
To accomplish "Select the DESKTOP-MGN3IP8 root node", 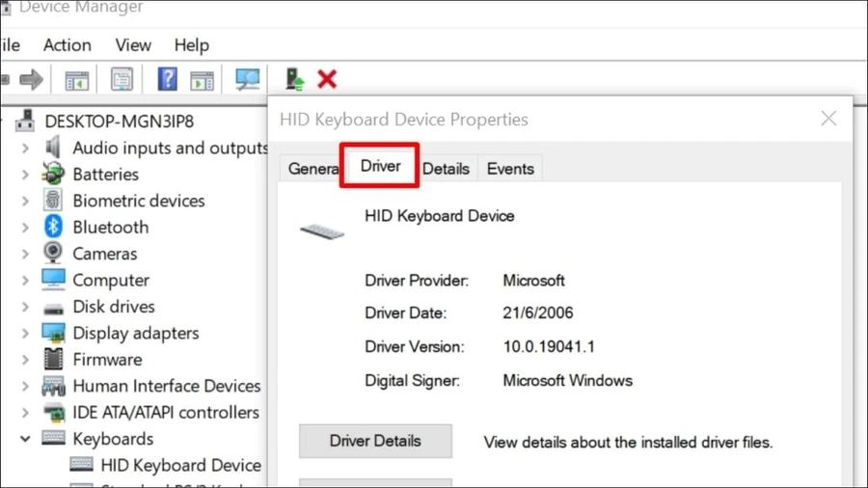I will pyautogui.click(x=119, y=122).
